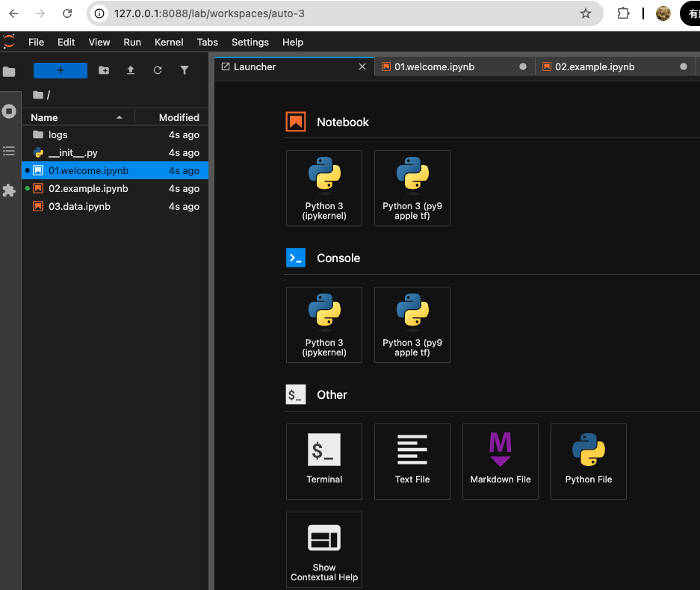
Task: Click the Upload Files arrow icon
Action: pyautogui.click(x=130, y=70)
